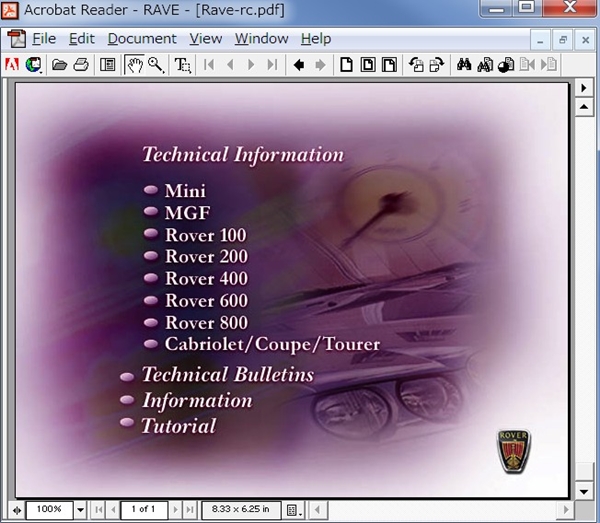Select the Text Select tool
Image resolution: width=600 pixels, height=523 pixels.
coord(183,65)
